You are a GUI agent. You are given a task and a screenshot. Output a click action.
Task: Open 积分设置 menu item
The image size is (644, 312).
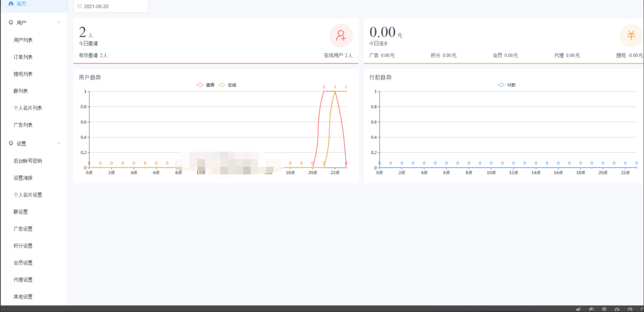tap(23, 246)
